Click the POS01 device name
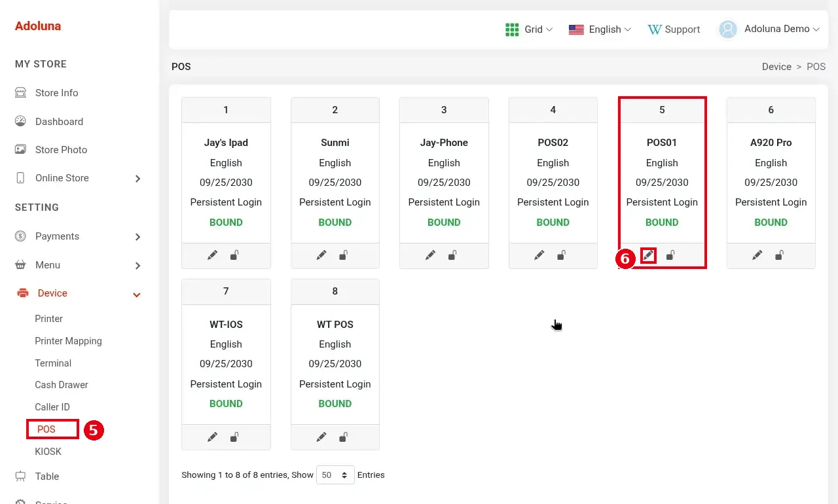 coord(662,143)
